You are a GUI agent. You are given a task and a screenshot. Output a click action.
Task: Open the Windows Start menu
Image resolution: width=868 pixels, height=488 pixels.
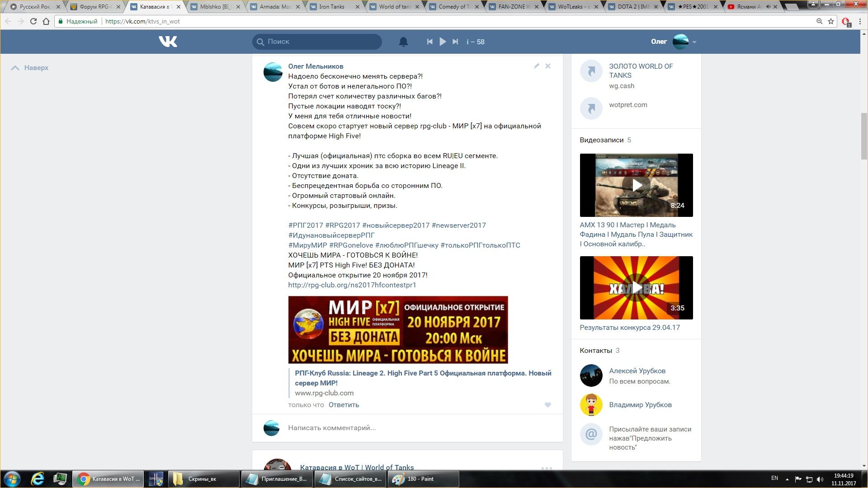pos(12,479)
